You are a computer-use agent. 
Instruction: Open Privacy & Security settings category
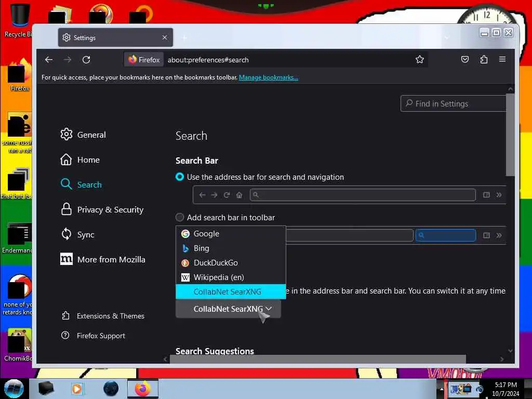[x=102, y=210]
